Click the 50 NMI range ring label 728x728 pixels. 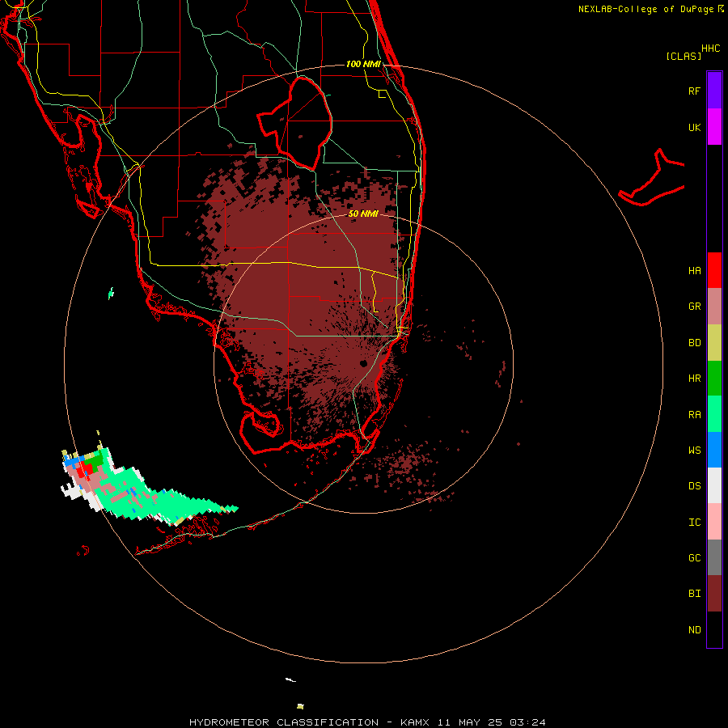[x=363, y=214]
